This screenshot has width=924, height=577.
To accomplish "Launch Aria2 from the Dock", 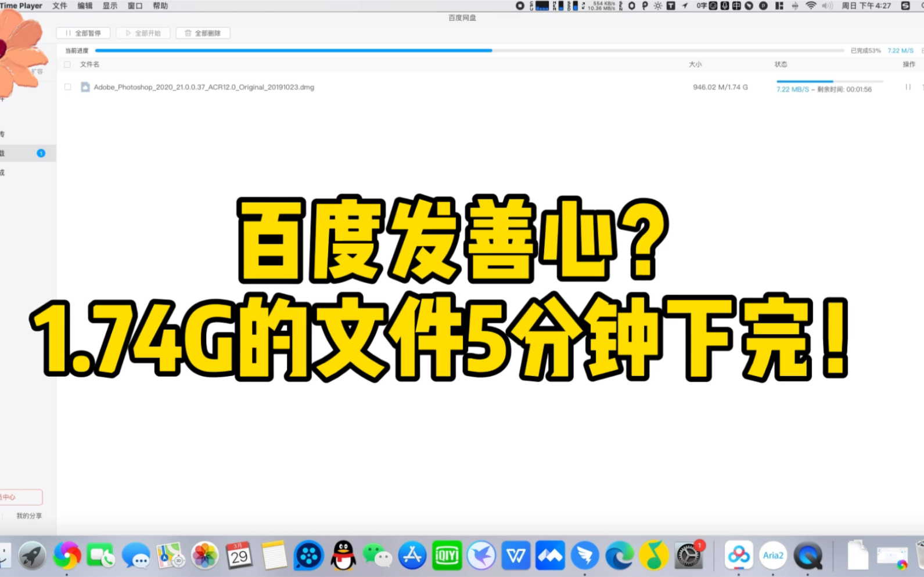I will pyautogui.click(x=773, y=556).
